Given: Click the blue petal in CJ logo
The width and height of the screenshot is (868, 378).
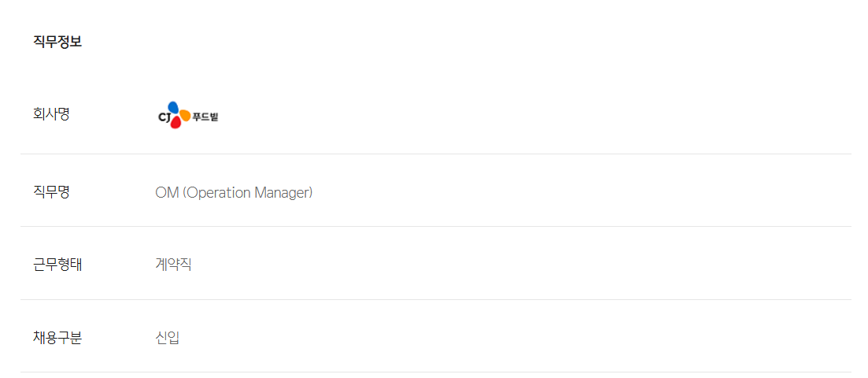Looking at the screenshot, I should pos(174,107).
